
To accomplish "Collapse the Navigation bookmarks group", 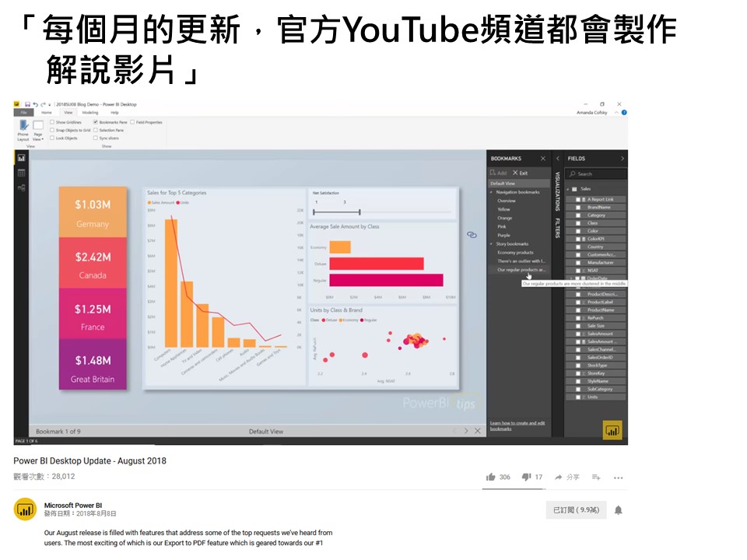I will tap(492, 192).
